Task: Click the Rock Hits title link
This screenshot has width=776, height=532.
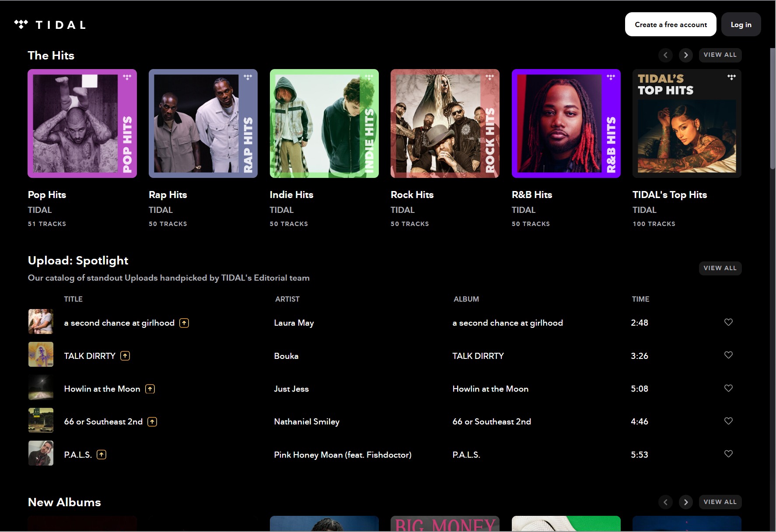Action: click(412, 195)
